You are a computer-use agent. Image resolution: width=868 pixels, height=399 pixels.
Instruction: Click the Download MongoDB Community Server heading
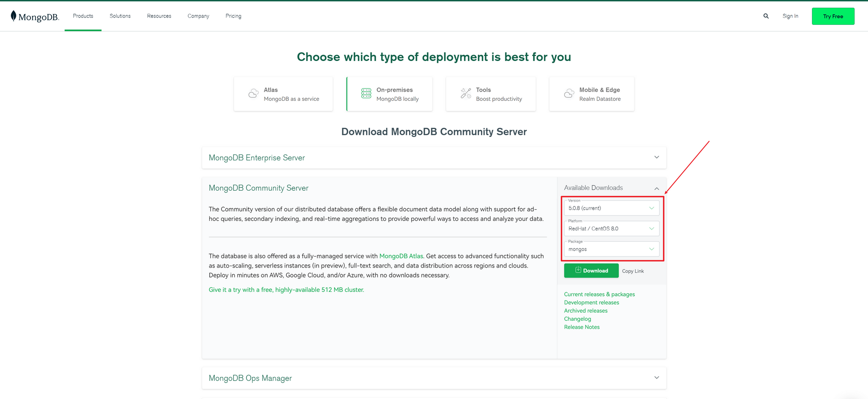[x=434, y=131]
